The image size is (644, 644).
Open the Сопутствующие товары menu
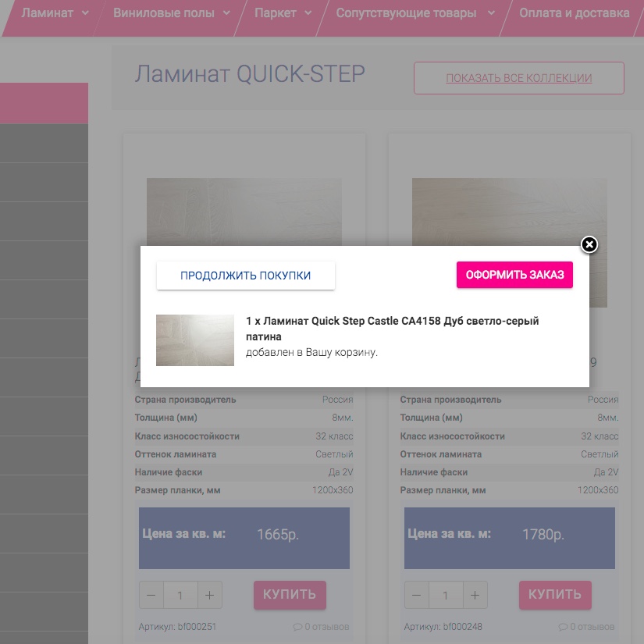(x=415, y=13)
